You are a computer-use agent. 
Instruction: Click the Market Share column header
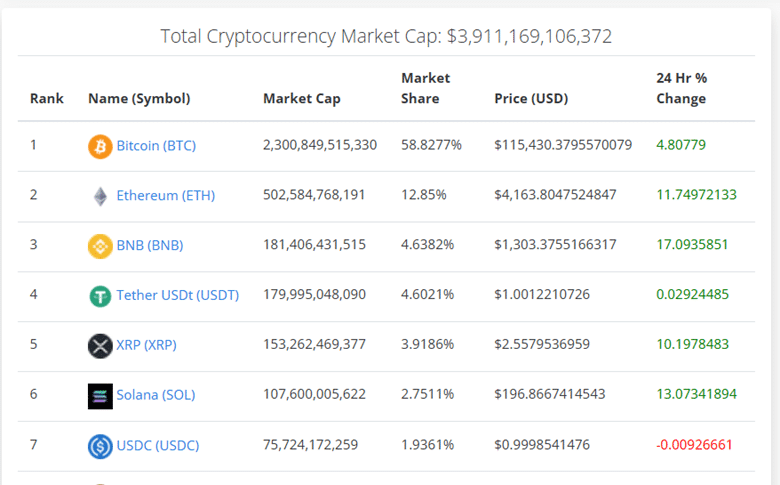tap(426, 88)
